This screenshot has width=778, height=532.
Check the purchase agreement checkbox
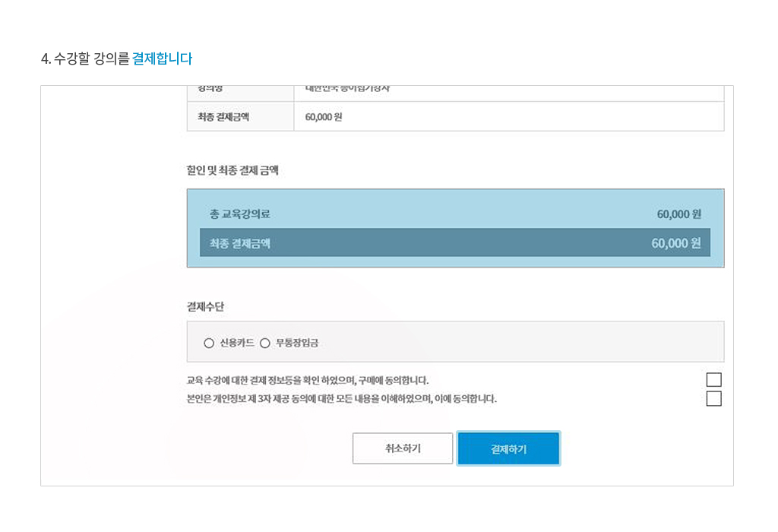[713, 380]
